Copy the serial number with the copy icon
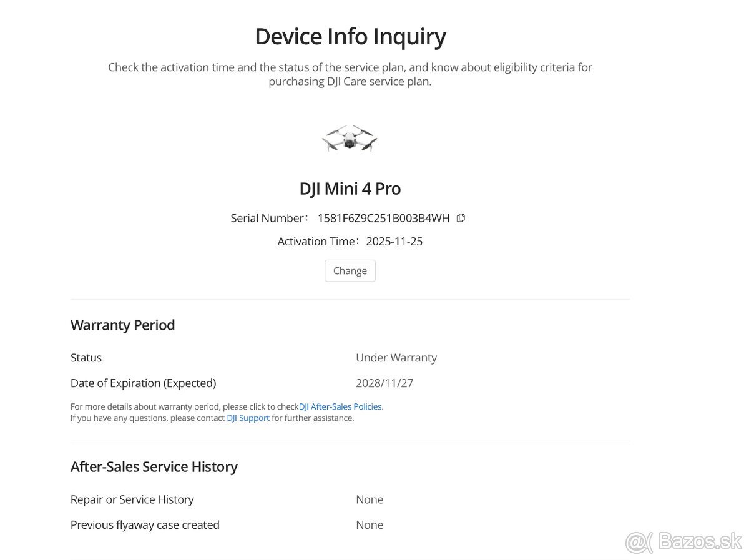 tap(461, 218)
